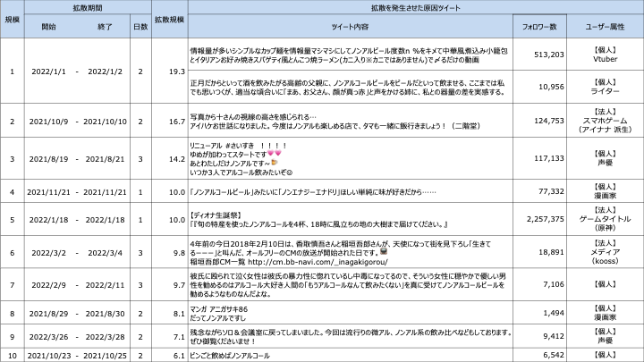The height and width of the screenshot is (362, 644).
Task: Click the 9.7 spread scale value
Action: pyautogui.click(x=179, y=285)
